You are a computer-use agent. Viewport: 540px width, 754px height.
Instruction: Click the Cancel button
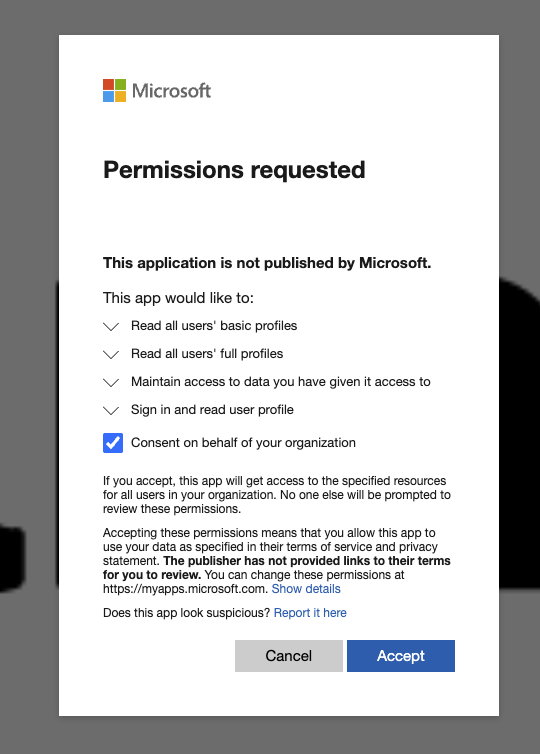tap(289, 656)
